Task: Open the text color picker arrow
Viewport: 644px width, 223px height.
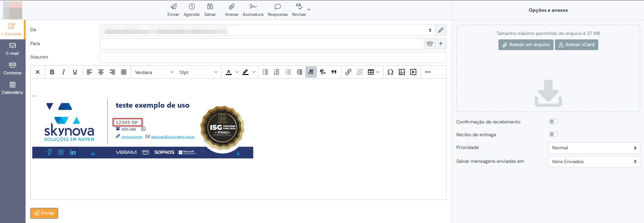Action: click(x=237, y=72)
